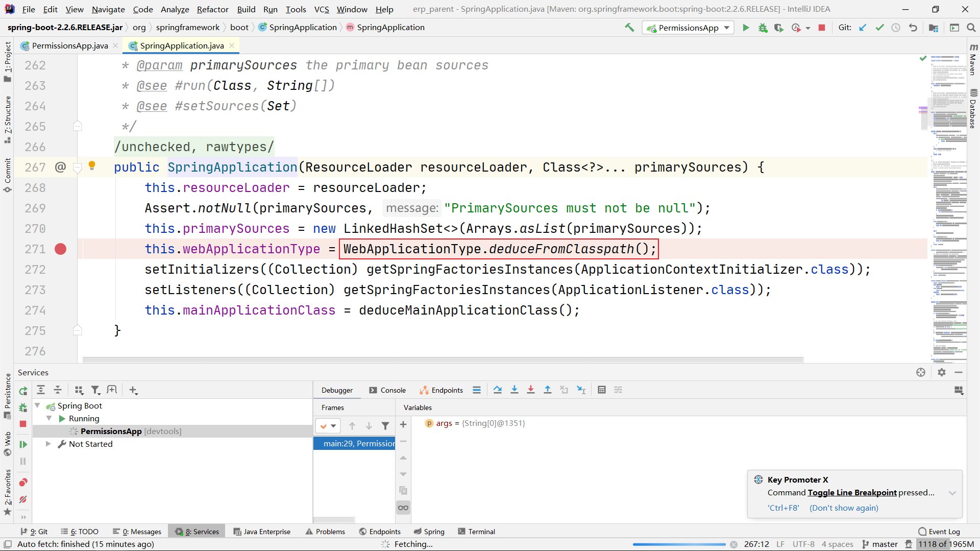Click Expand All icon in the Services toolbar
This screenshot has height=551, width=980.
[x=41, y=390]
